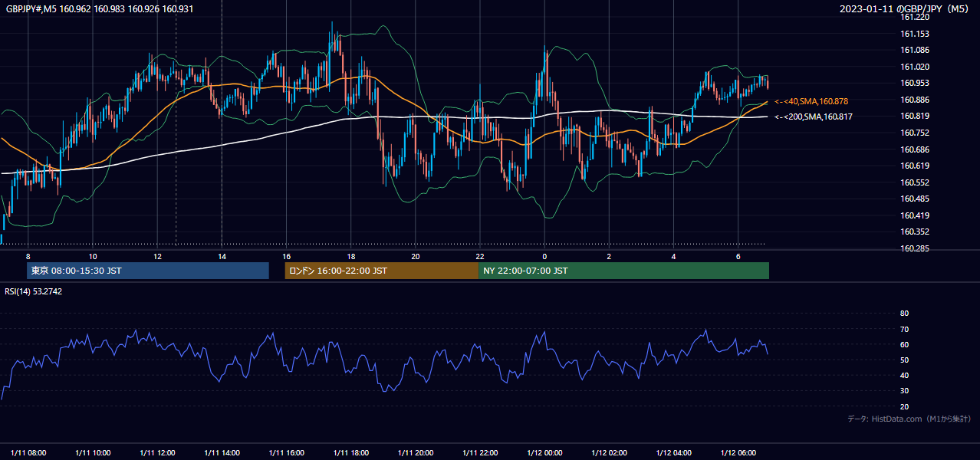Click the bottom time label 1/11 14:00
The height and width of the screenshot is (460, 980).
click(222, 452)
